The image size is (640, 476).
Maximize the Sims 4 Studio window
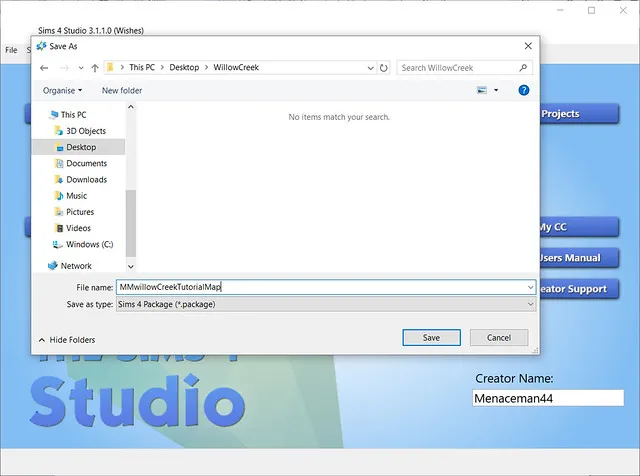[x=591, y=11]
